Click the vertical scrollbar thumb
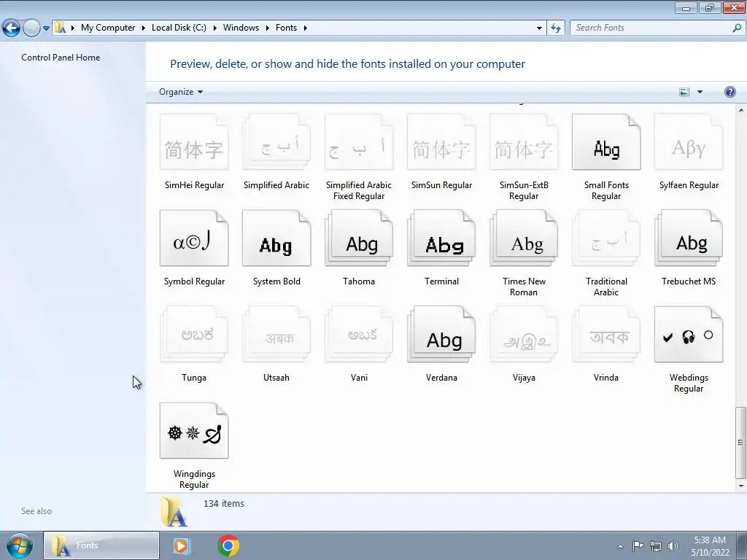The height and width of the screenshot is (560, 747). click(740, 443)
